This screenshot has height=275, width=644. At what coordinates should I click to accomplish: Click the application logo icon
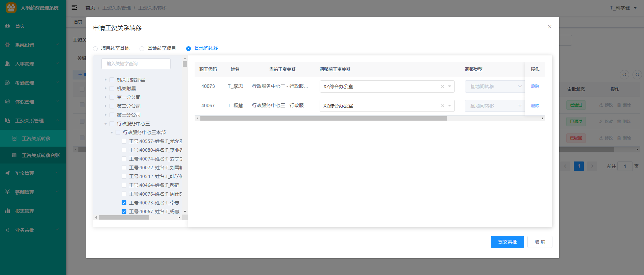tap(11, 7)
